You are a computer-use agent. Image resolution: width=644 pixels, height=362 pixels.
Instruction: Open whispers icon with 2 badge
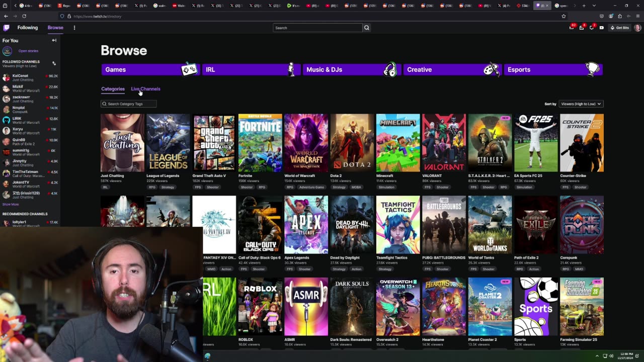pos(592,28)
